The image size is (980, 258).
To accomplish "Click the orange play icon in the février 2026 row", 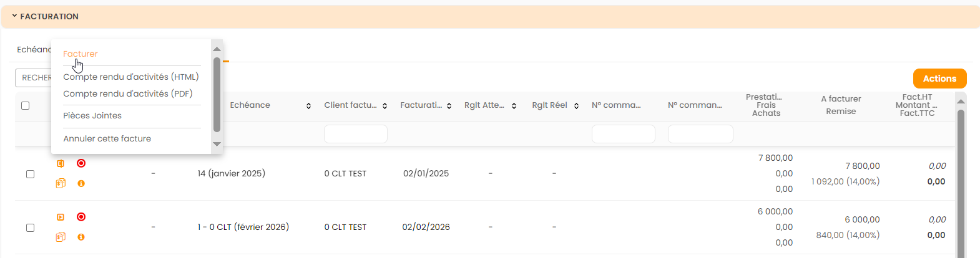I will 61,217.
